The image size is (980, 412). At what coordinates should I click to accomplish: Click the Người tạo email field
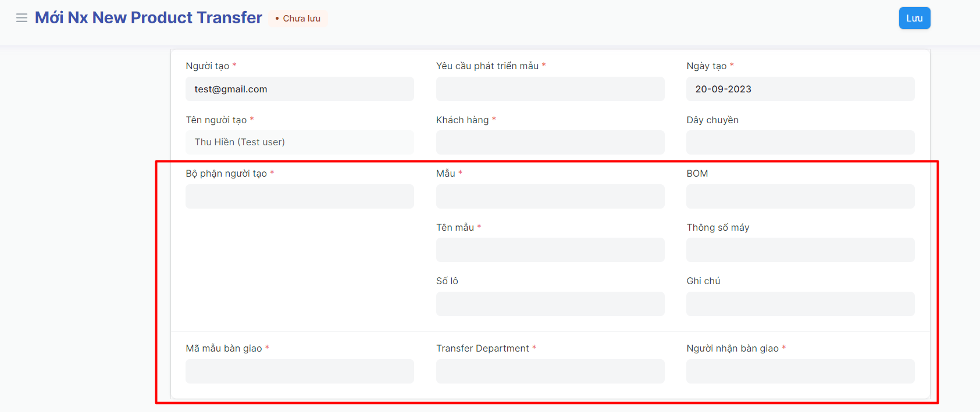300,89
